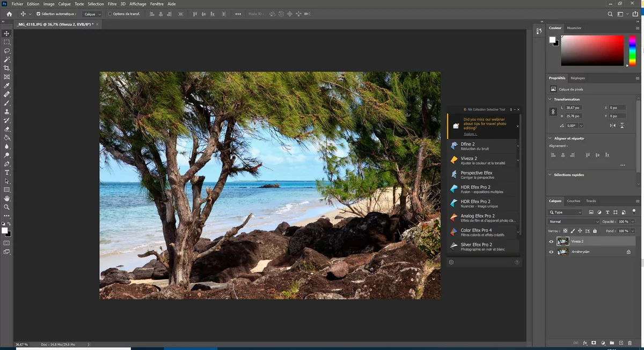Open search with the magnifier icon
Viewport: 644px width, 350px height.
[610, 14]
